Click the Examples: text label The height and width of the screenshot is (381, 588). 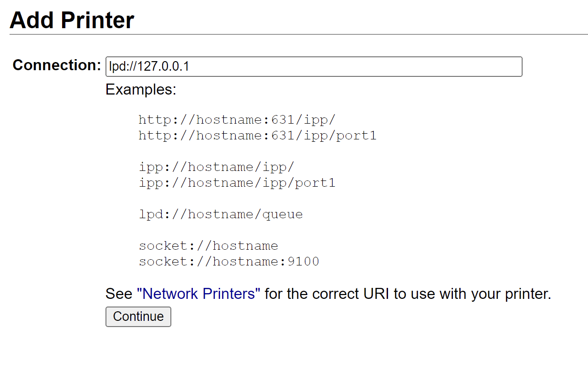[x=140, y=89]
